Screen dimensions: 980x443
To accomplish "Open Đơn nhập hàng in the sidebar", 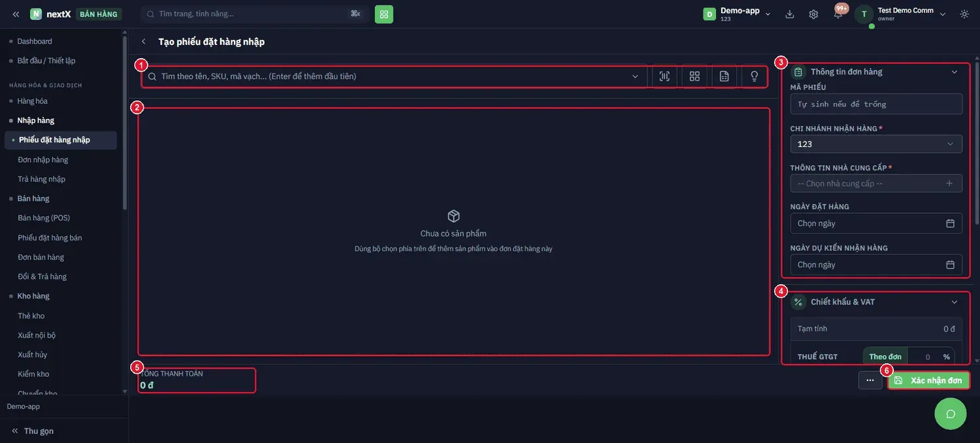I will 43,159.
